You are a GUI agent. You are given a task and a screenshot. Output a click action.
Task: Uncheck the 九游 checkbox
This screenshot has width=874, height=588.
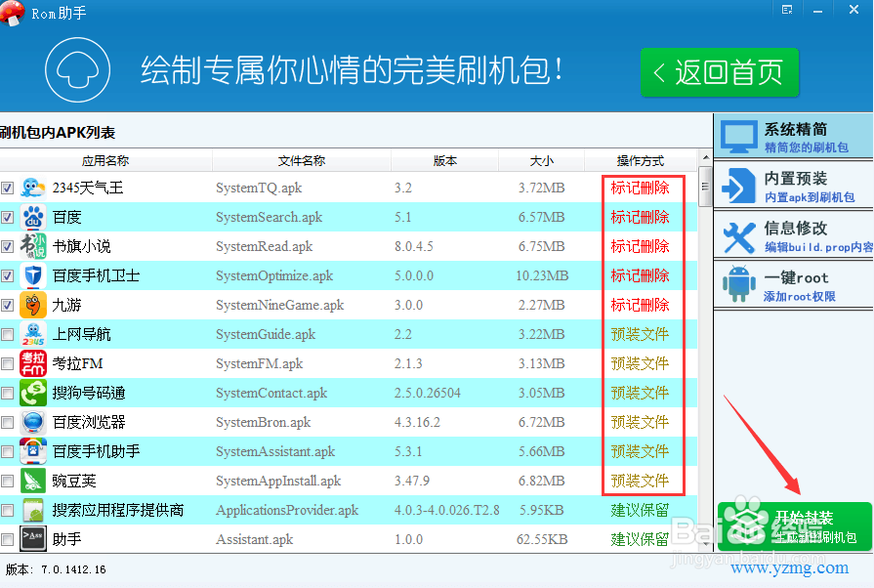7,305
